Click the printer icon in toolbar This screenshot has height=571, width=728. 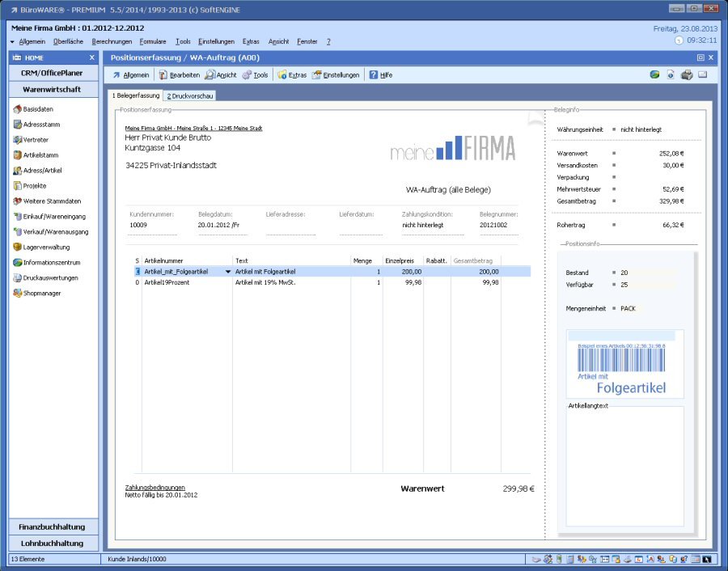coord(687,74)
